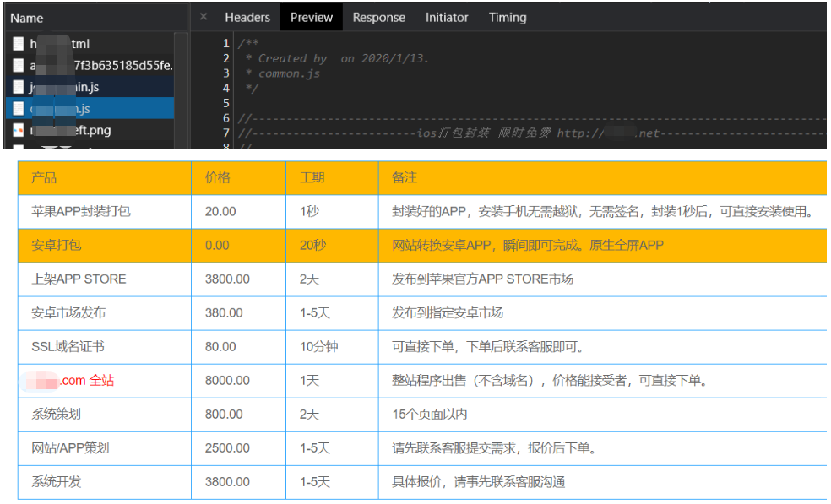Click the code line Created by on 2020/1/13
This screenshot has width=831, height=504.
(x=337, y=58)
